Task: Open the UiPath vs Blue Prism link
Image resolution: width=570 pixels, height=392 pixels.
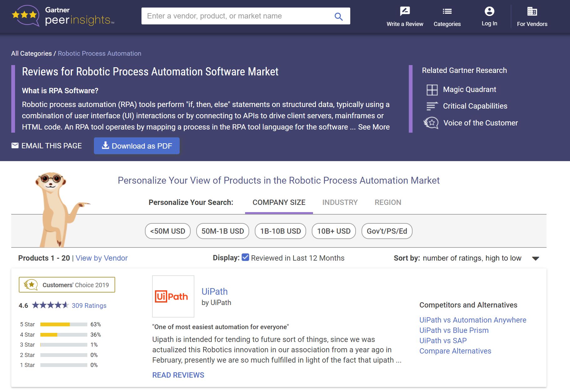Action: click(454, 330)
